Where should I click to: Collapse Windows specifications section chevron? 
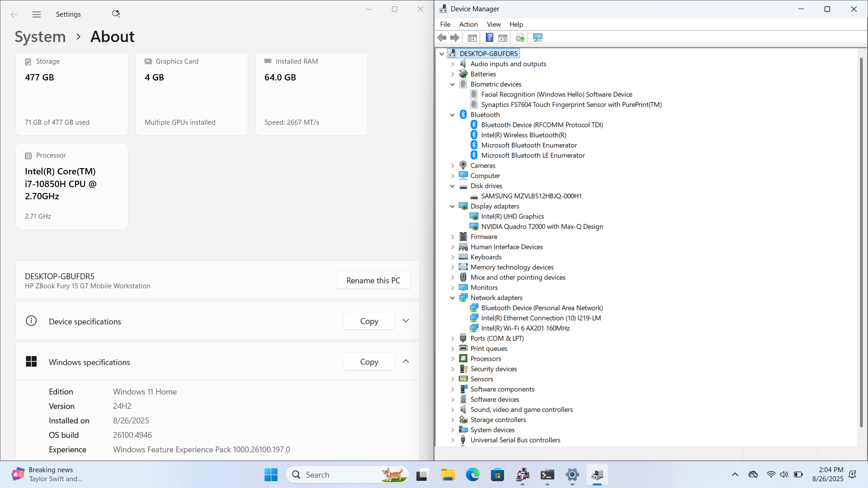[x=406, y=361]
